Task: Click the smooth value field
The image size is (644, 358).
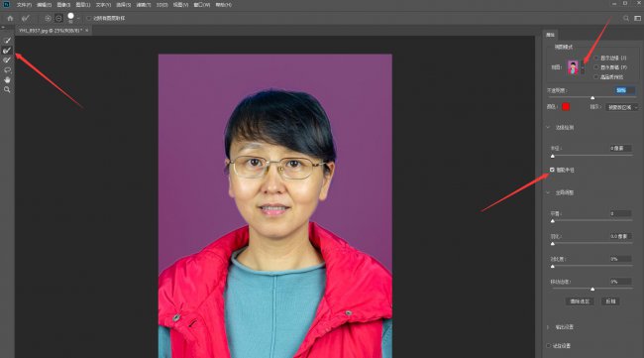Action: [x=620, y=213]
